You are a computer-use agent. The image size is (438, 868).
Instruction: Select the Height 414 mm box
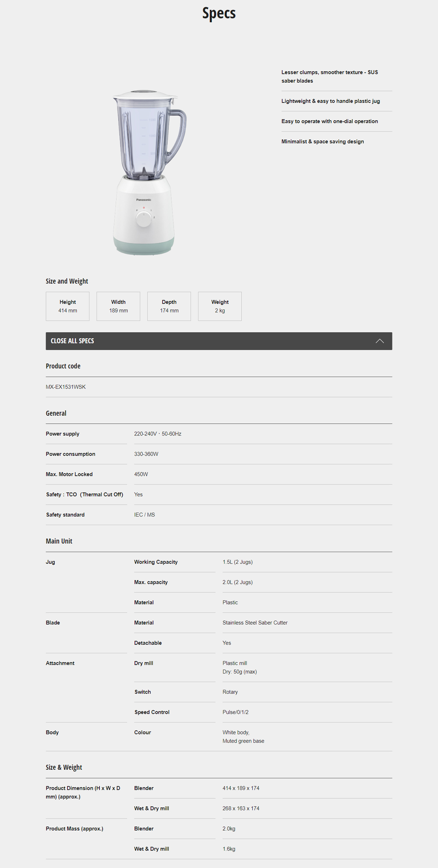(x=67, y=306)
